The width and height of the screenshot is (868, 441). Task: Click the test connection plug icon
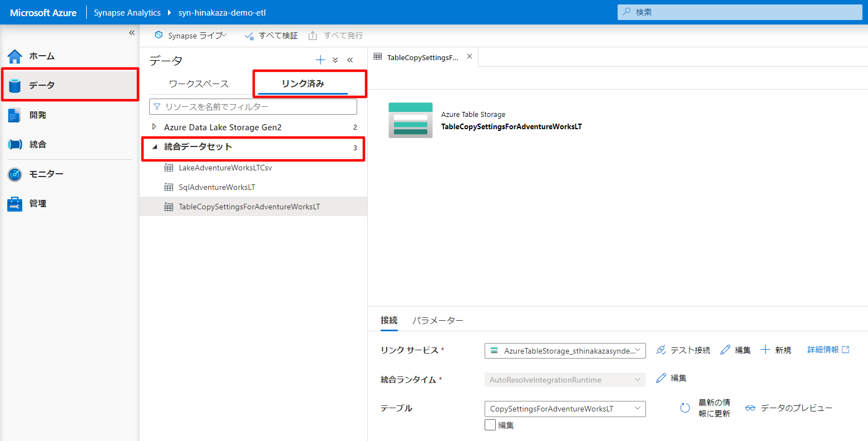click(661, 350)
